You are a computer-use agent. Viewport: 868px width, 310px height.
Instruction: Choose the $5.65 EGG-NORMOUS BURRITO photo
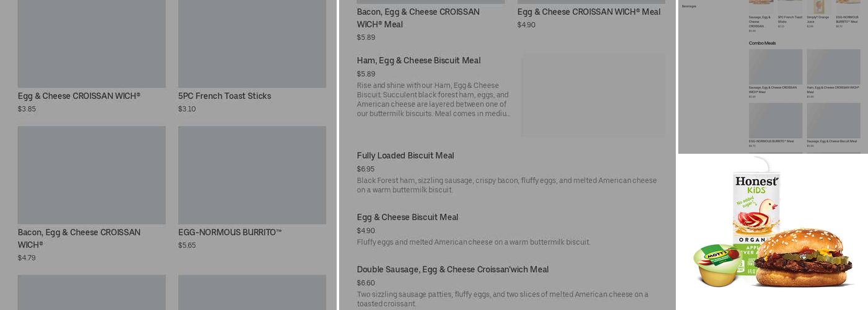click(x=252, y=175)
